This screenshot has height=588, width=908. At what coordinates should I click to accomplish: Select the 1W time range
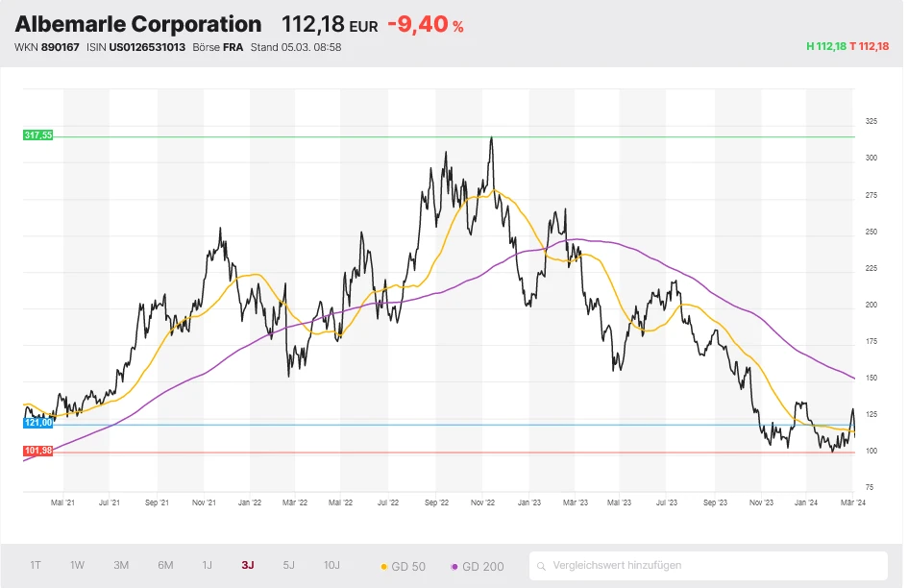click(x=77, y=565)
